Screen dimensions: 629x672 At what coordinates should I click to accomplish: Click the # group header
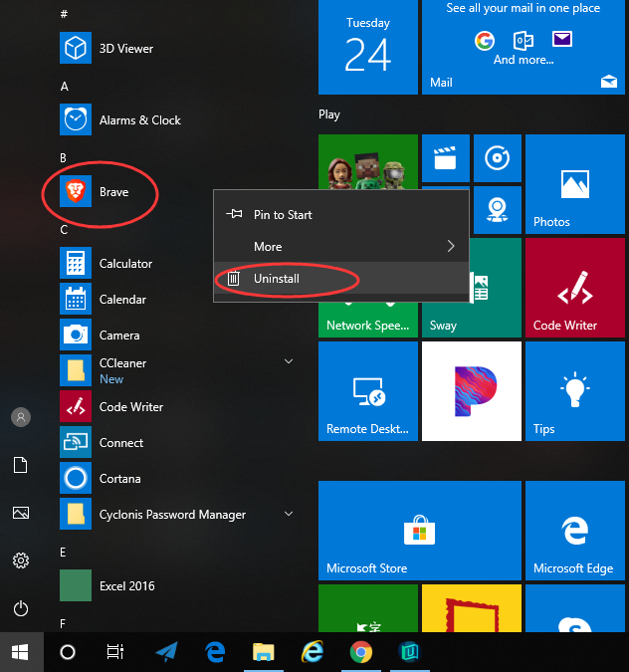64,14
